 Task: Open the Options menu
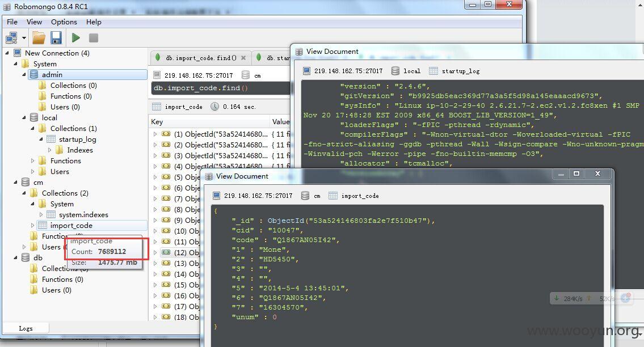[x=64, y=22]
